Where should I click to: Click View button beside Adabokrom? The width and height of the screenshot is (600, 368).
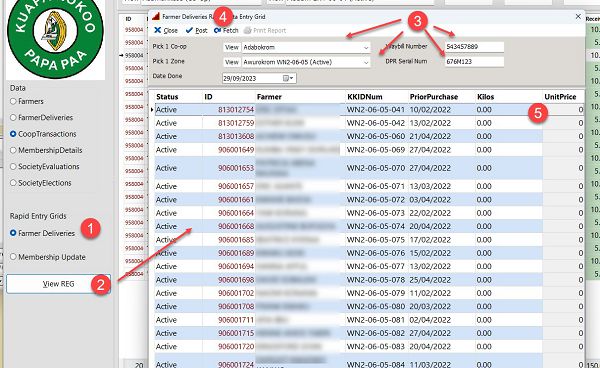pos(232,47)
